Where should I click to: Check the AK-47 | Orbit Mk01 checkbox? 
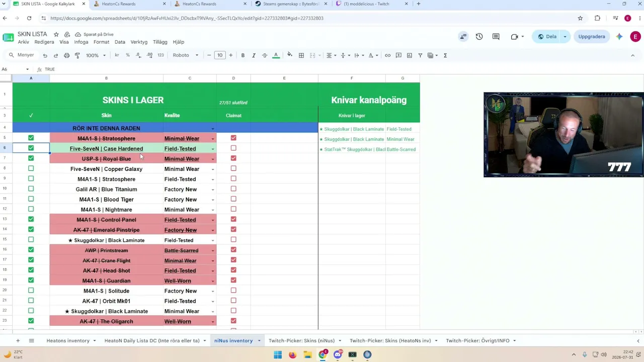pyautogui.click(x=31, y=301)
